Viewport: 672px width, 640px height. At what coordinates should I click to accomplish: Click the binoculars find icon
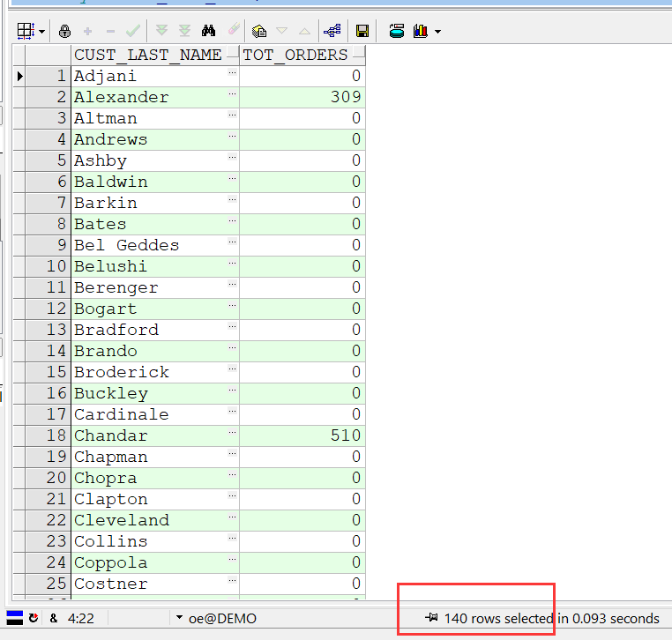point(208,31)
